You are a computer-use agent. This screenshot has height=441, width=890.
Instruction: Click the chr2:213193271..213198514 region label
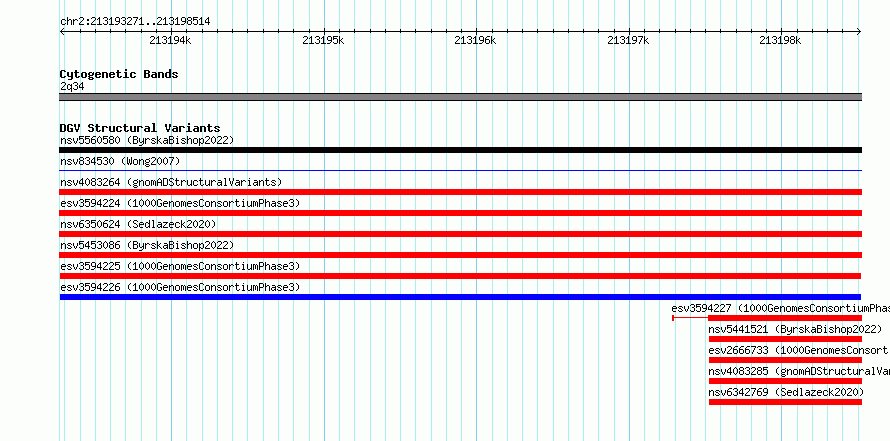point(135,22)
